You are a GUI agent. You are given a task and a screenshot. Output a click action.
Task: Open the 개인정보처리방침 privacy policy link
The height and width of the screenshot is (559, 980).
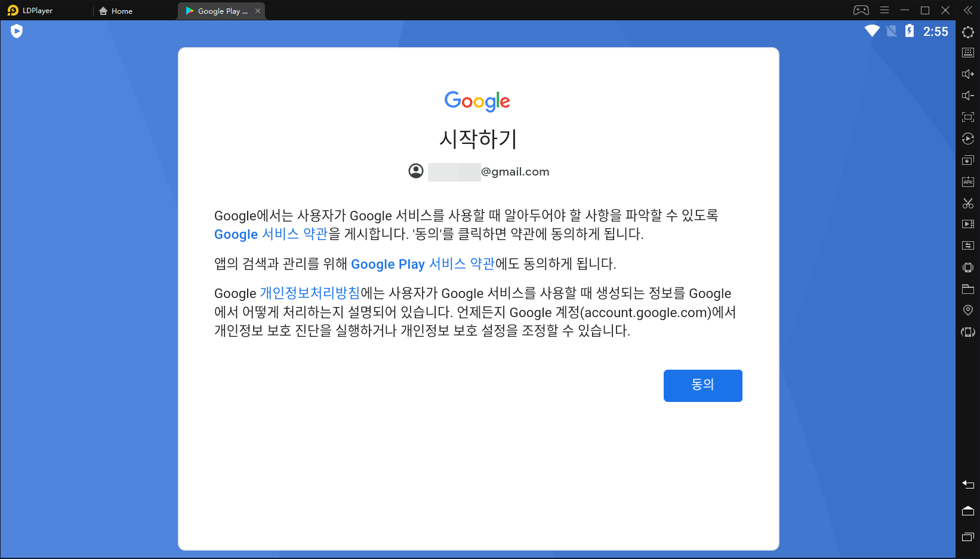tap(310, 293)
